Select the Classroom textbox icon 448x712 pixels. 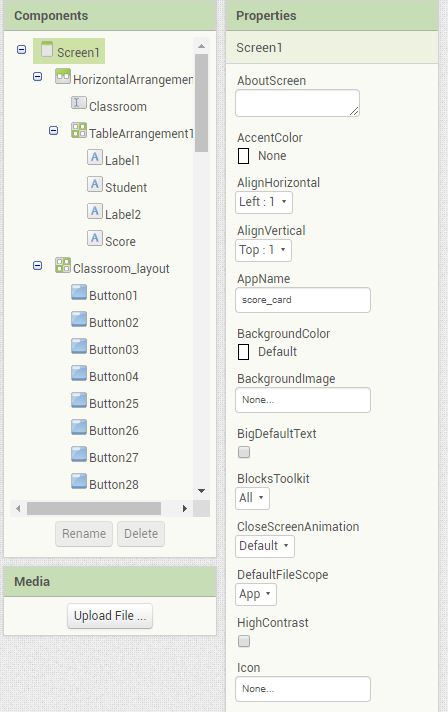click(79, 103)
